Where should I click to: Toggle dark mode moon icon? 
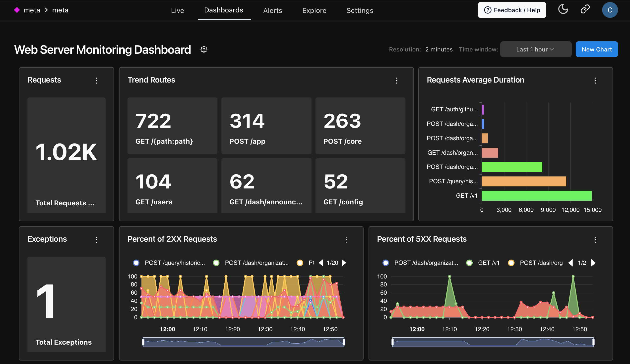point(563,10)
